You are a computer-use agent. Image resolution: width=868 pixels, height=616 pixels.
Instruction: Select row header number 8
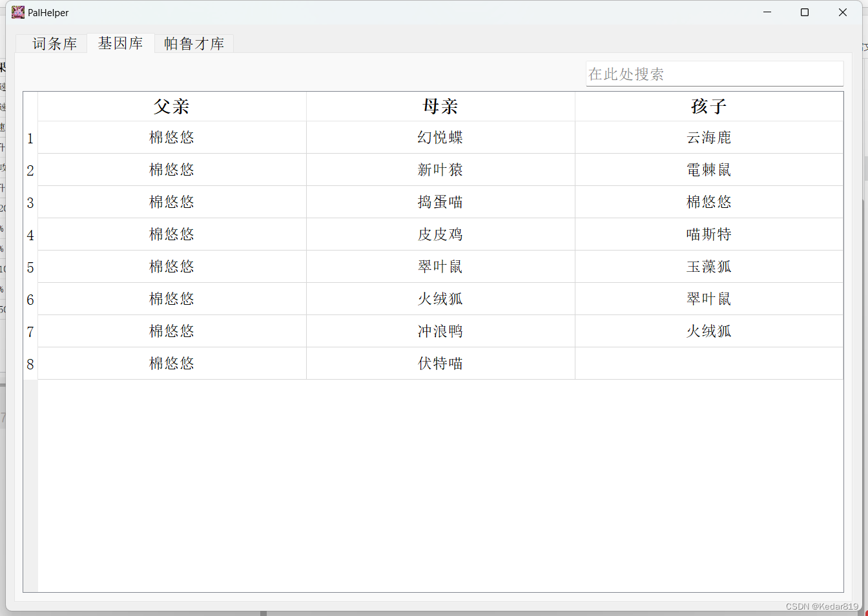30,364
